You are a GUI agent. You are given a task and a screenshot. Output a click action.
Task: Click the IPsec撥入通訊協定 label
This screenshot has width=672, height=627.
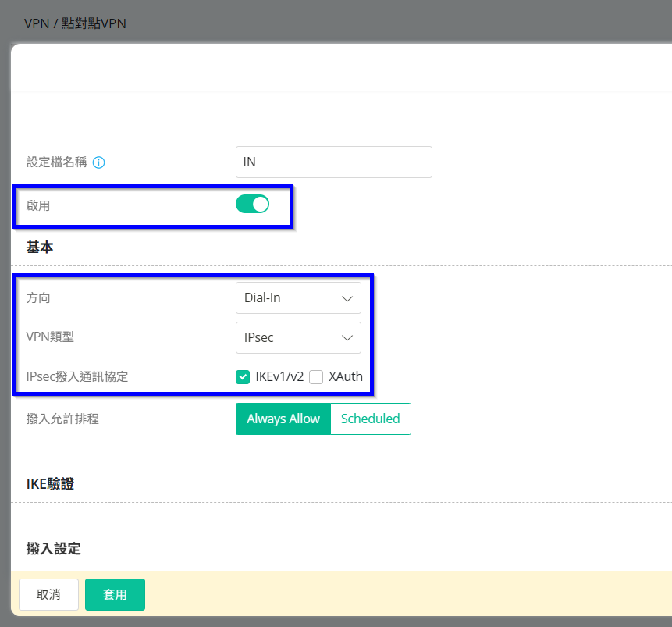coord(77,377)
